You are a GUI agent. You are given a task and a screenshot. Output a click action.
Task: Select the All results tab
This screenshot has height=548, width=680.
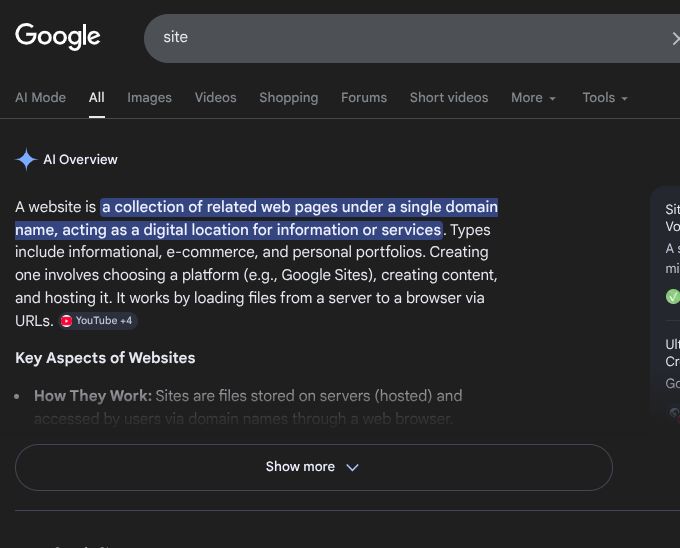96,98
